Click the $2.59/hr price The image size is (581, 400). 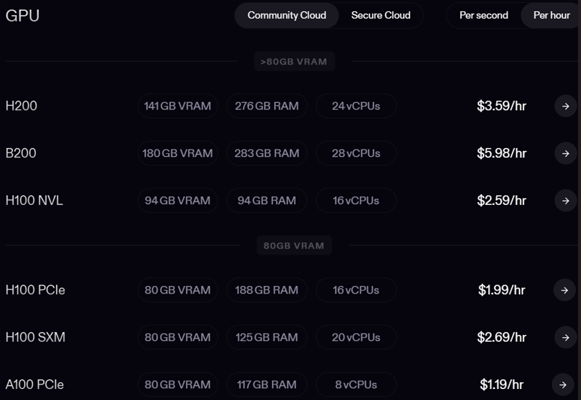(501, 201)
